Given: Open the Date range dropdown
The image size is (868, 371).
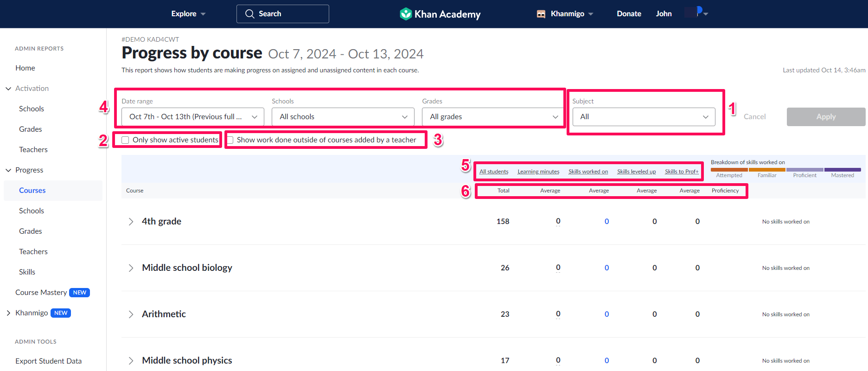Looking at the screenshot, I should (193, 117).
